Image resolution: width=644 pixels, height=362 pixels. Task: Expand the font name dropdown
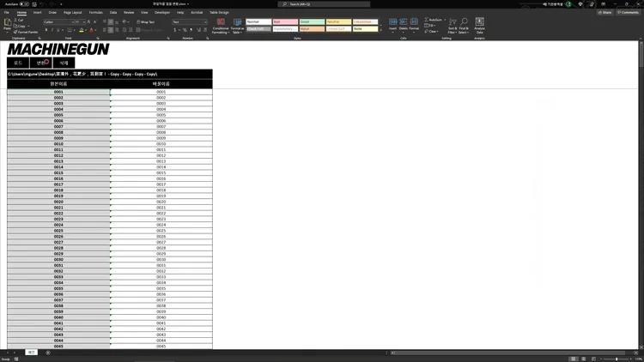[83, 21]
